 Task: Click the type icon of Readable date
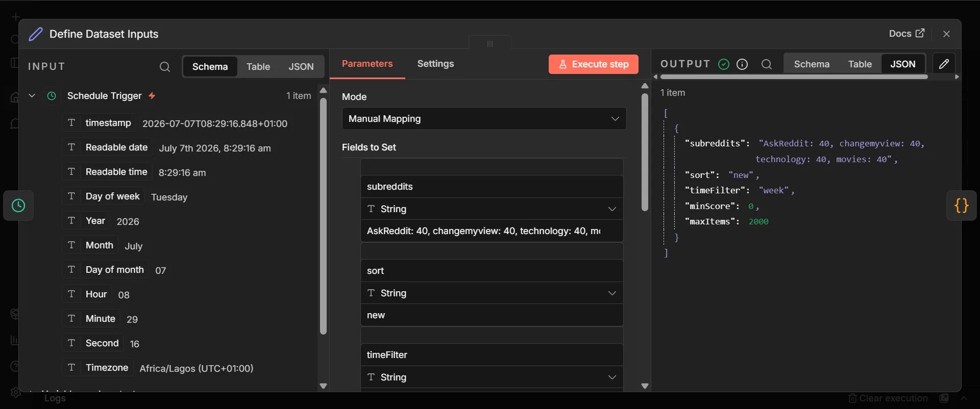click(x=71, y=147)
